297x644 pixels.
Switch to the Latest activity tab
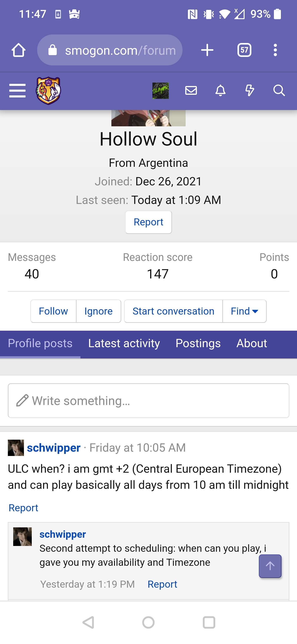point(124,343)
